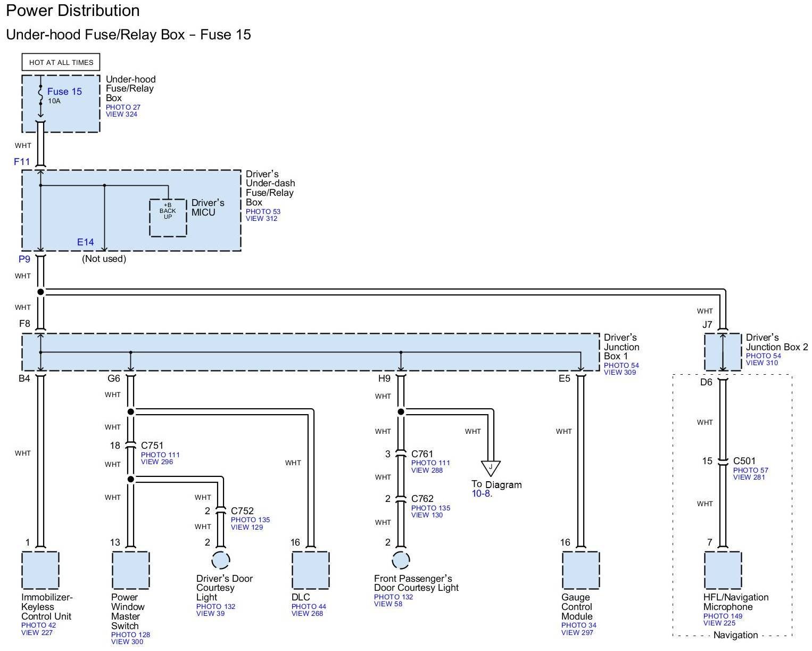Follow the 10-8 diagram link
This screenshot has width=812, height=651.
481,494
